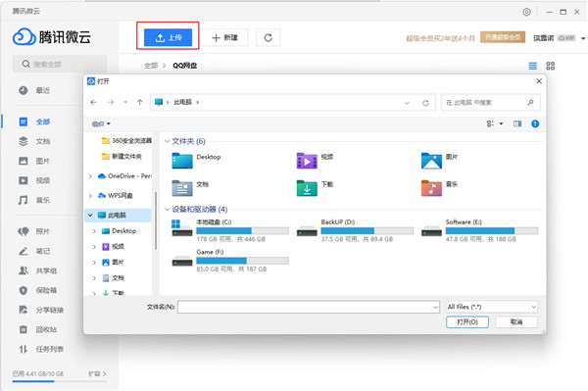Select 新建文件夹 in the tree
Viewport: 588px width, 391px height.
pos(122,157)
